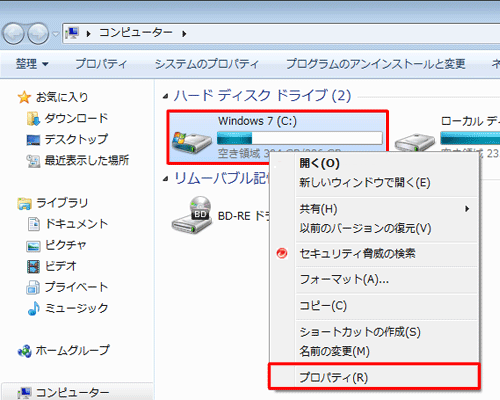Click the コンピューター icon in the sidebar
Image resolution: width=500 pixels, height=400 pixels.
[x=25, y=393]
